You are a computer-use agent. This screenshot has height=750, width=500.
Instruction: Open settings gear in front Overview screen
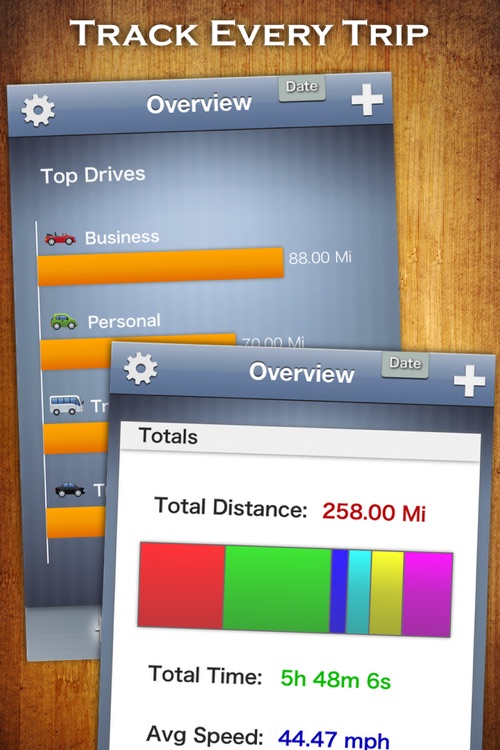pyautogui.click(x=141, y=368)
